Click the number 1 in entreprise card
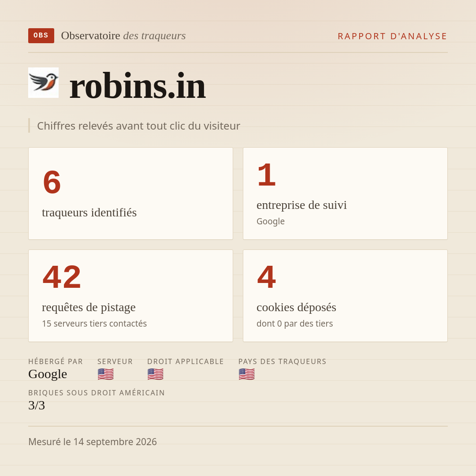This screenshot has height=476, width=476. (267, 175)
